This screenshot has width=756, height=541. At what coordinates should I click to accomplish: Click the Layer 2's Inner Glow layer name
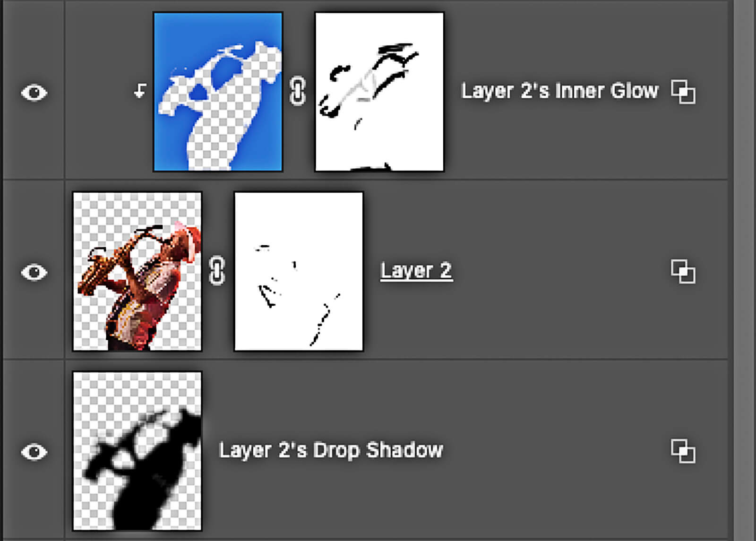[x=559, y=91]
